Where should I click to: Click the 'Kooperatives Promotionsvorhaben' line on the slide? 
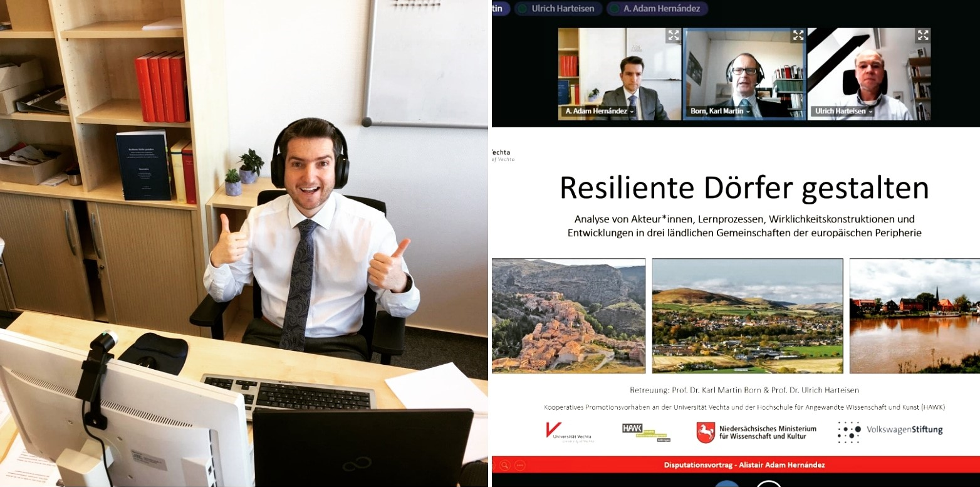click(x=744, y=407)
